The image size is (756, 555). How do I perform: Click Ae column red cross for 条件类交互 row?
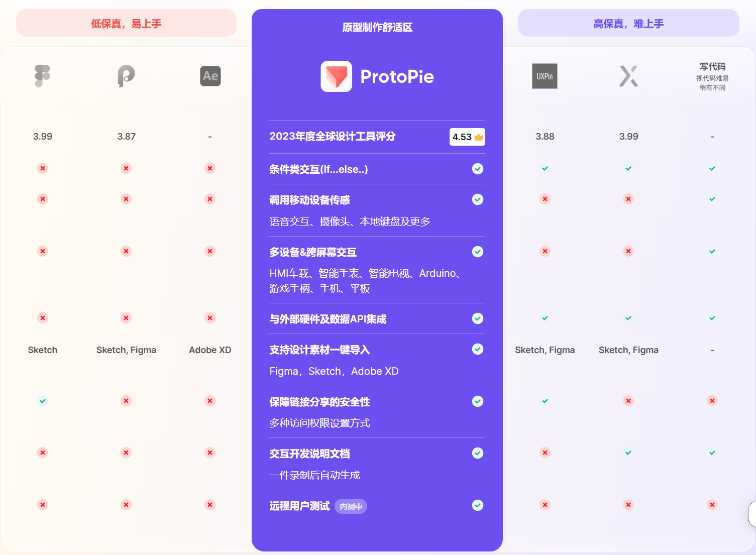(210, 168)
